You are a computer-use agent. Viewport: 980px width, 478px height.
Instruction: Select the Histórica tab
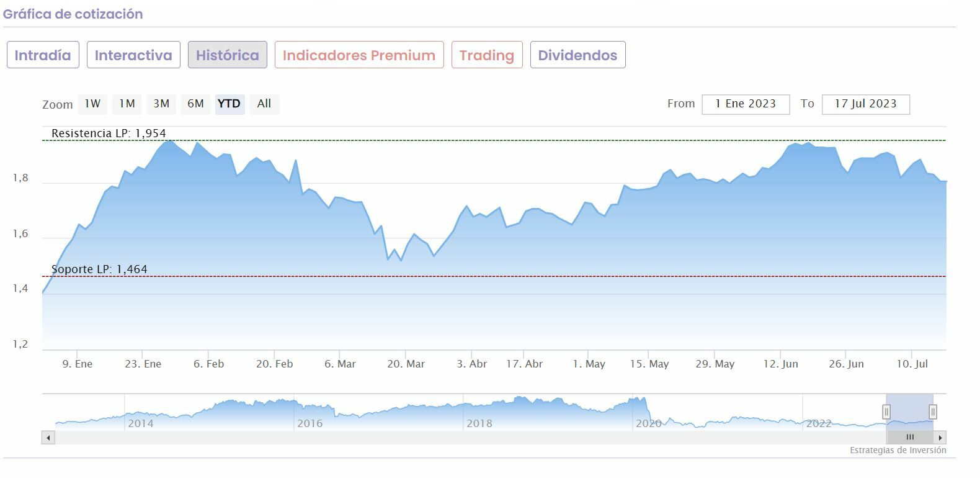pyautogui.click(x=228, y=55)
